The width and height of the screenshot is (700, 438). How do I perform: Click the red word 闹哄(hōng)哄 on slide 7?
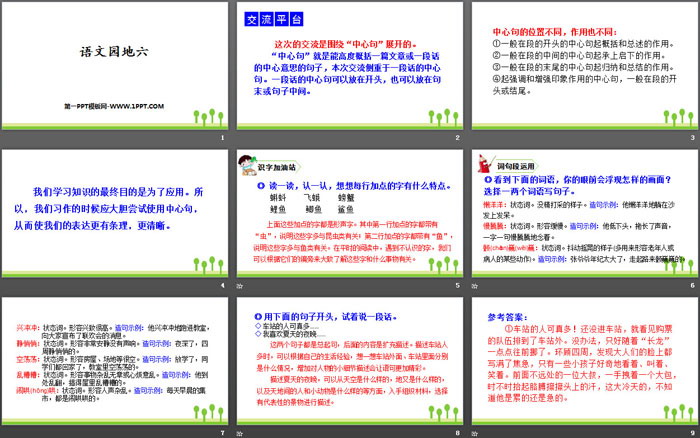(37, 390)
